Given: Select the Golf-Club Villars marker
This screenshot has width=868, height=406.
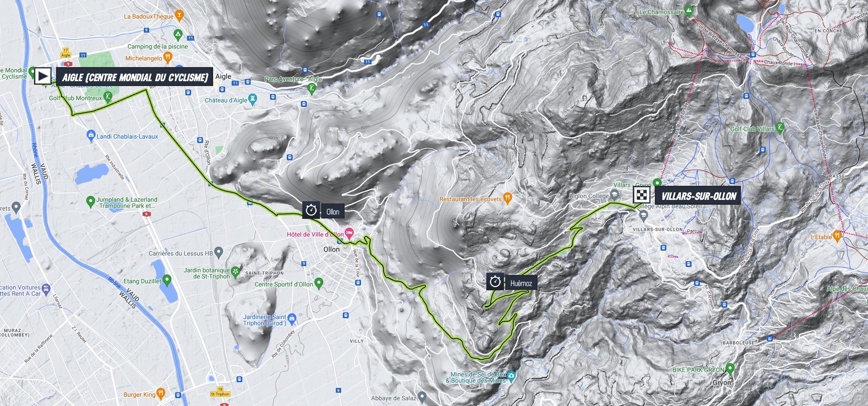Looking at the screenshot, I should pyautogui.click(x=780, y=128).
